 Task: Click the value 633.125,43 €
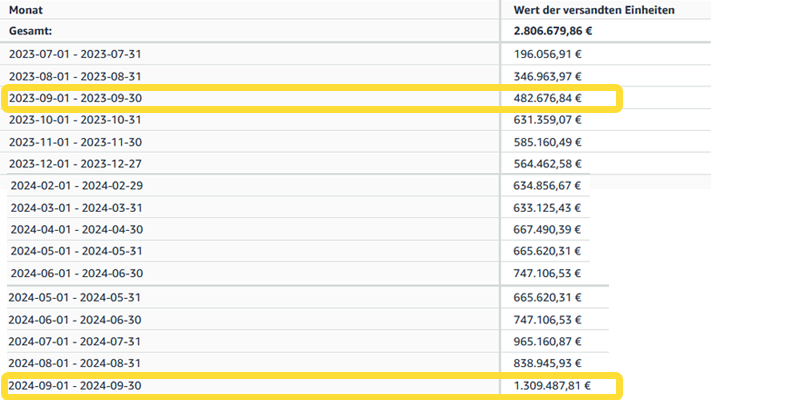point(547,207)
